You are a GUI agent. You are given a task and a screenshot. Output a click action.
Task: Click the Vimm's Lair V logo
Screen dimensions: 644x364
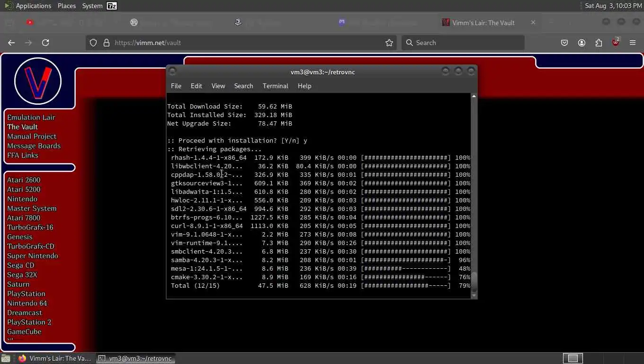pyautogui.click(x=38, y=81)
